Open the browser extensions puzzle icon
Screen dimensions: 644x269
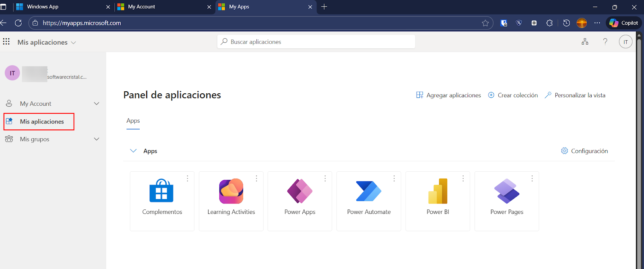(x=549, y=23)
